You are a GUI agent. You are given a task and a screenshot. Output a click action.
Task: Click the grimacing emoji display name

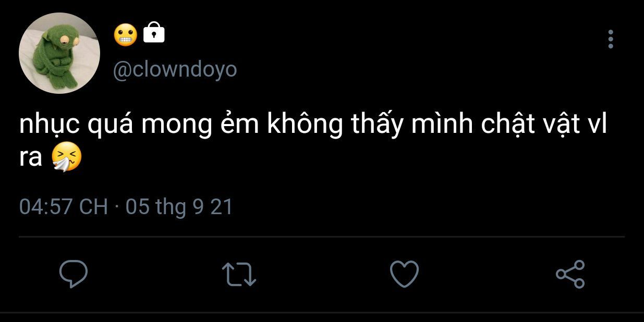pyautogui.click(x=125, y=34)
